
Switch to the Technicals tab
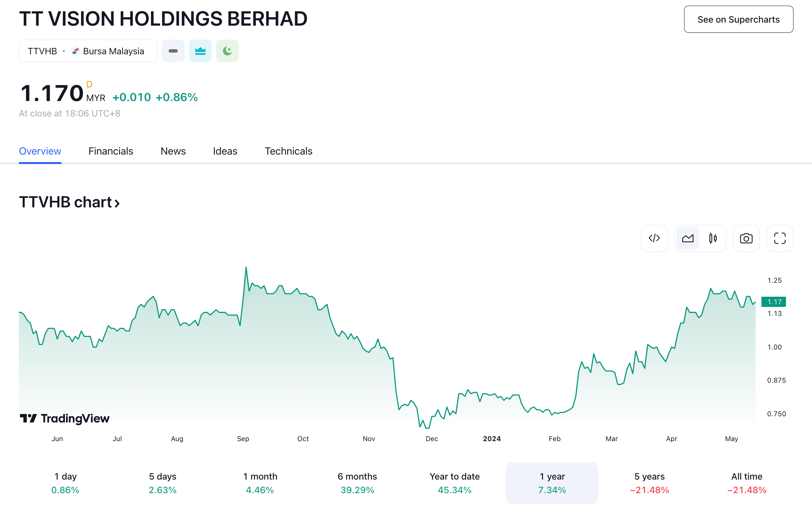pos(288,151)
